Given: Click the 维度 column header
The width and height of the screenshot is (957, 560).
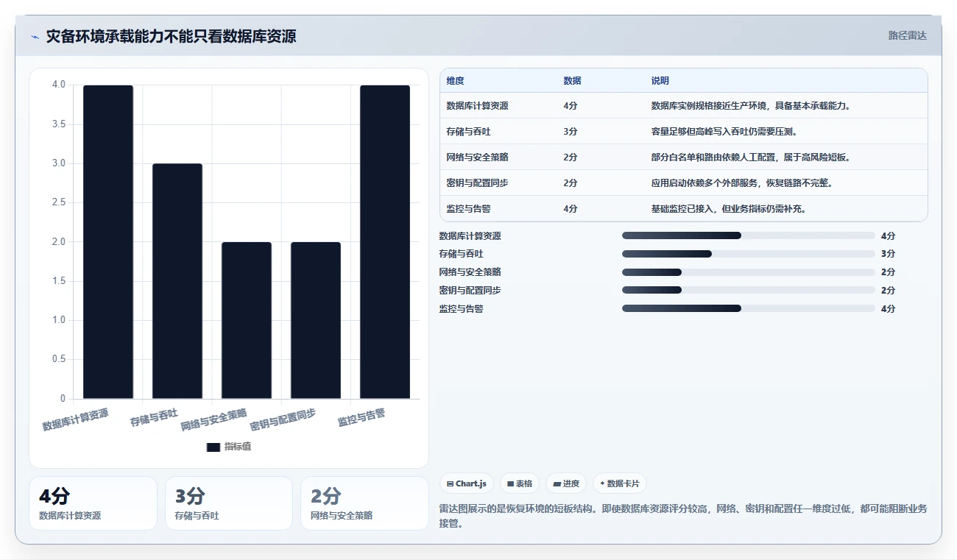Looking at the screenshot, I should [x=455, y=81].
